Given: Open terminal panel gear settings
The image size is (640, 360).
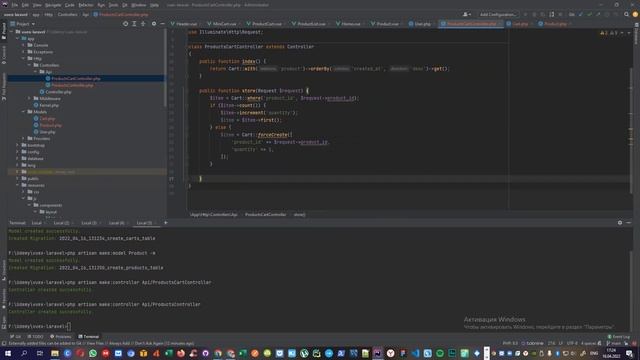Looking at the screenshot, I should coord(620,223).
